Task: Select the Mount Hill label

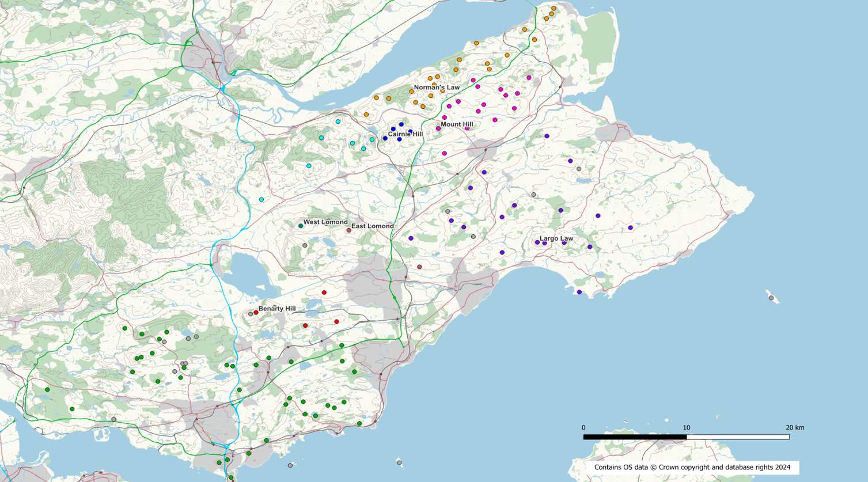Action: 457,124
